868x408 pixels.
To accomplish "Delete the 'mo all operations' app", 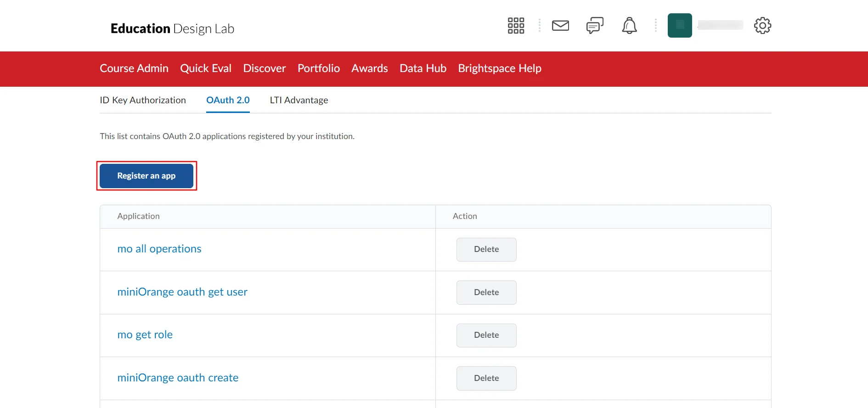I will tap(486, 249).
